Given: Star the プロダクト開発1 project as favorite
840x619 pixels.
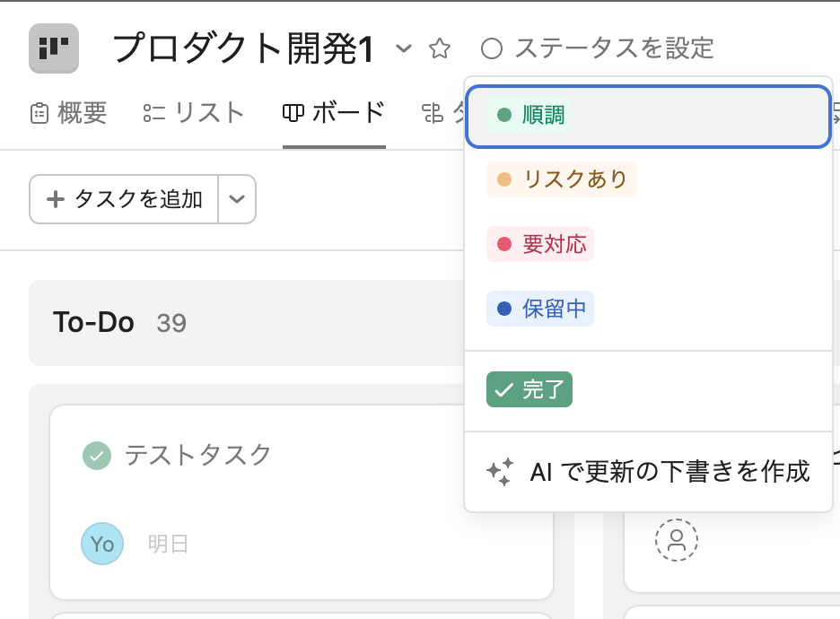Looking at the screenshot, I should pyautogui.click(x=440, y=48).
